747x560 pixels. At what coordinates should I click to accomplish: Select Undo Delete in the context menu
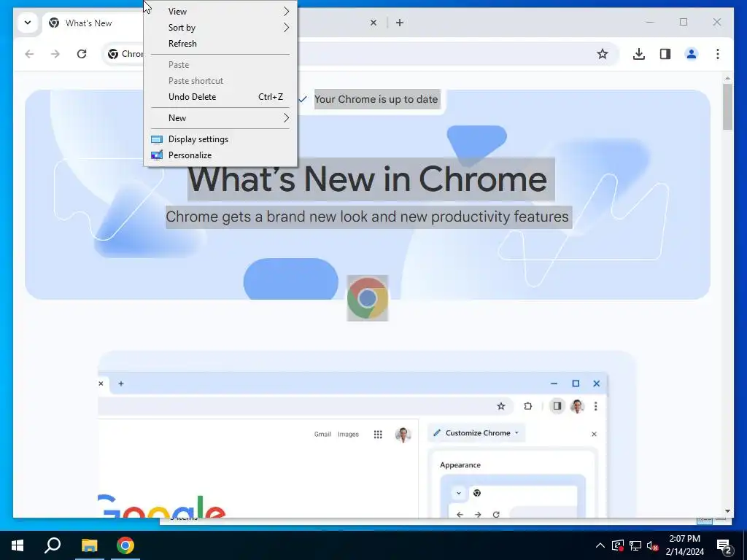(220, 97)
